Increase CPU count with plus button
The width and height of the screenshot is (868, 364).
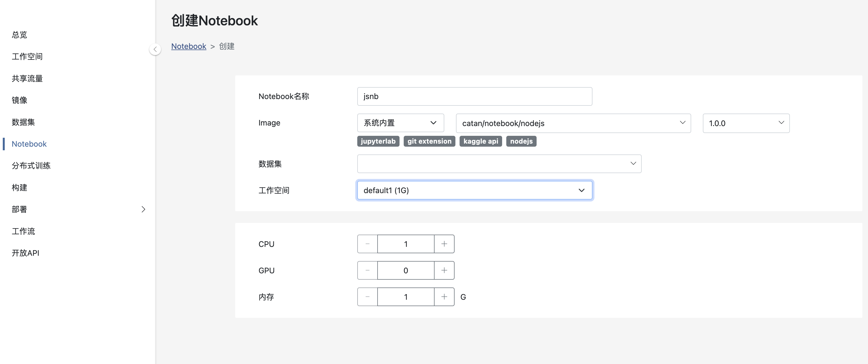pyautogui.click(x=444, y=244)
